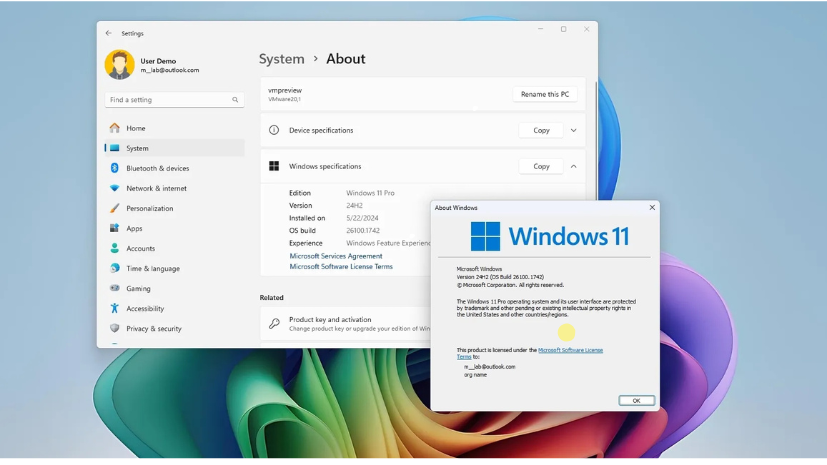Image resolution: width=827 pixels, height=465 pixels.
Task: Click the Home icon in sidebar
Action: pyautogui.click(x=115, y=128)
